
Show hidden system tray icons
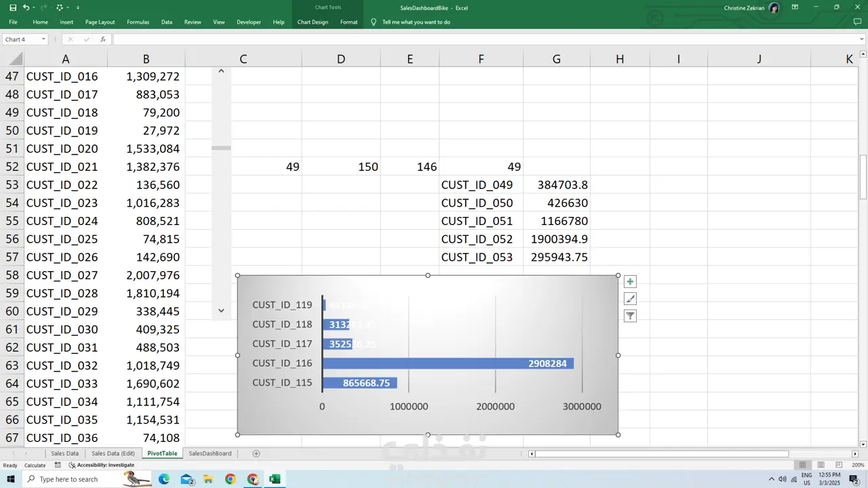771,479
